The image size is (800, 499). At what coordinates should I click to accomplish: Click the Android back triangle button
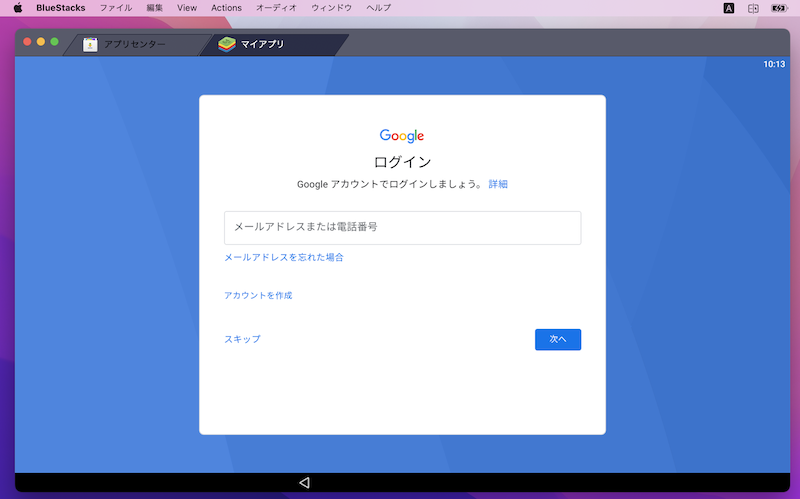click(304, 483)
